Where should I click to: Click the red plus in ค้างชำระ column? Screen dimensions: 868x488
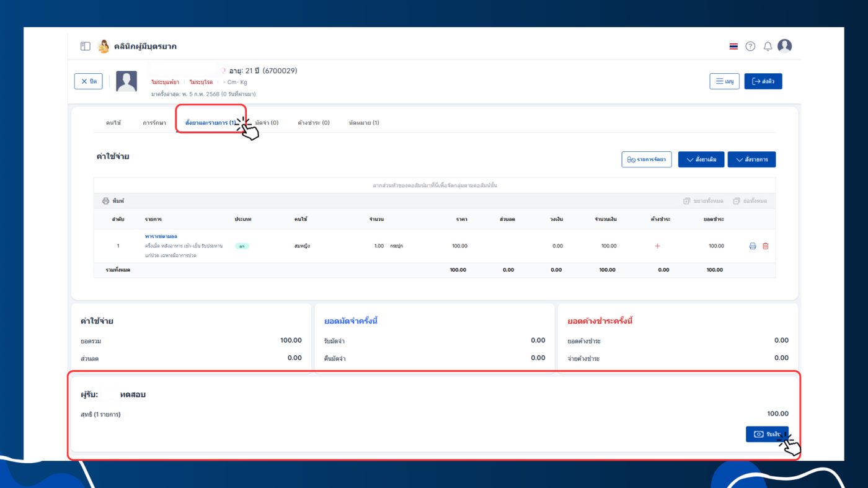657,246
